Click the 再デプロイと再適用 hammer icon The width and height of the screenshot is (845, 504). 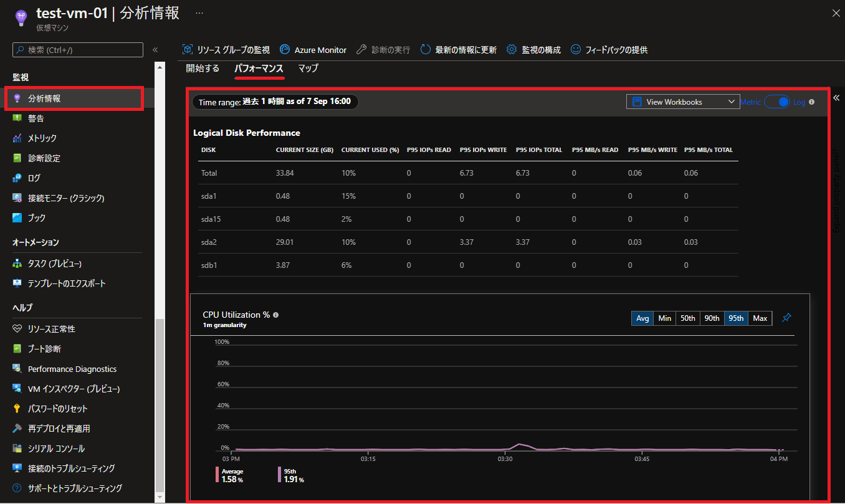[x=17, y=429]
